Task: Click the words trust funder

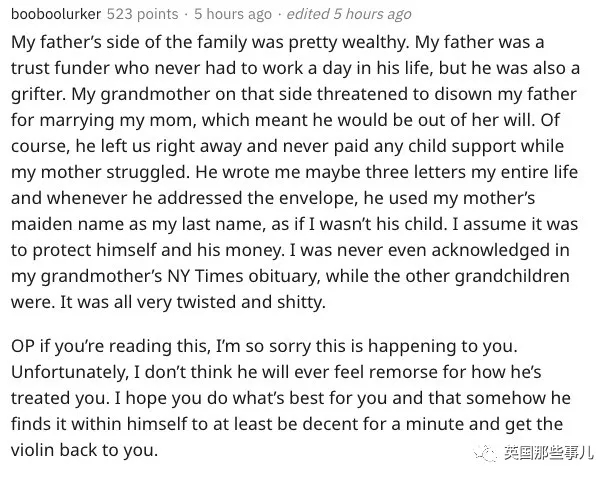Action: point(61,68)
